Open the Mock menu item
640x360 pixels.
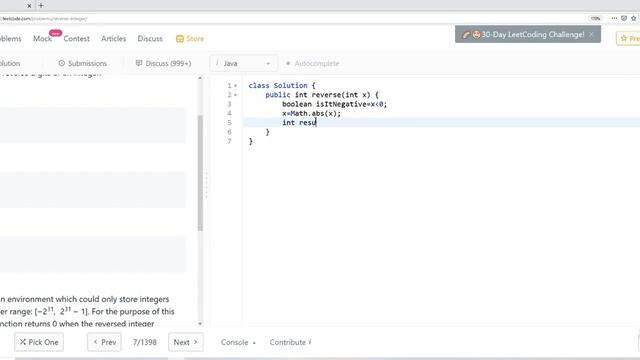tap(42, 38)
